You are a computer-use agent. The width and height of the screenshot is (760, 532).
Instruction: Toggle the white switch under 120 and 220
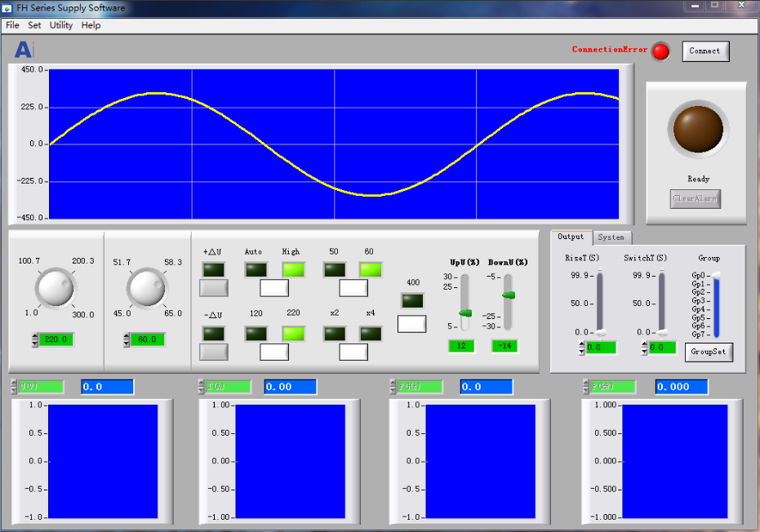coord(274,352)
